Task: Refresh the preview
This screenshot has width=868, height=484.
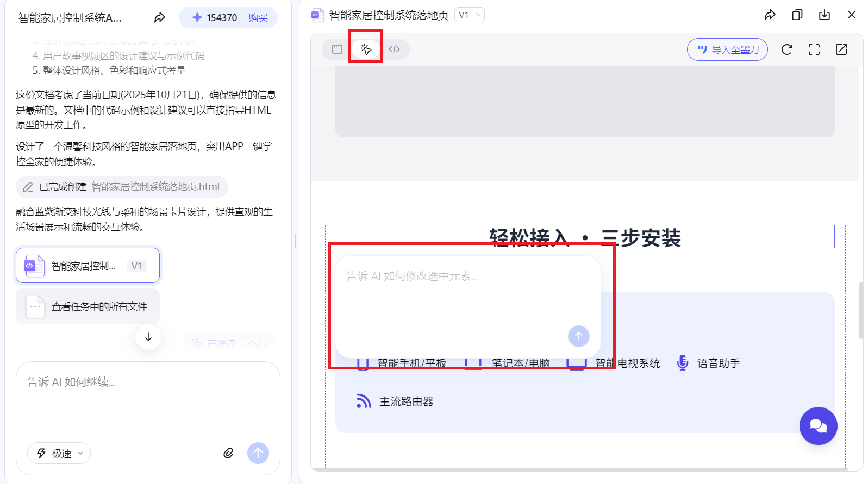Action: pos(786,49)
